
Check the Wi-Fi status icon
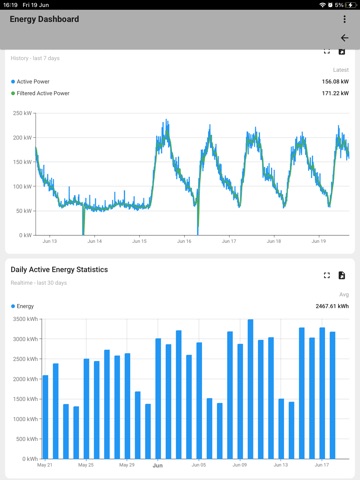(322, 5)
